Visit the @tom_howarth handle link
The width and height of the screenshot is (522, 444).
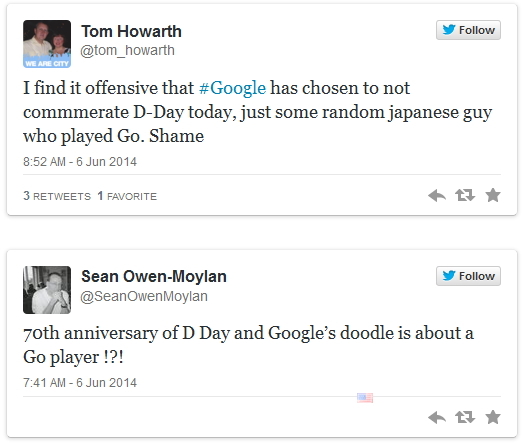pos(127,50)
